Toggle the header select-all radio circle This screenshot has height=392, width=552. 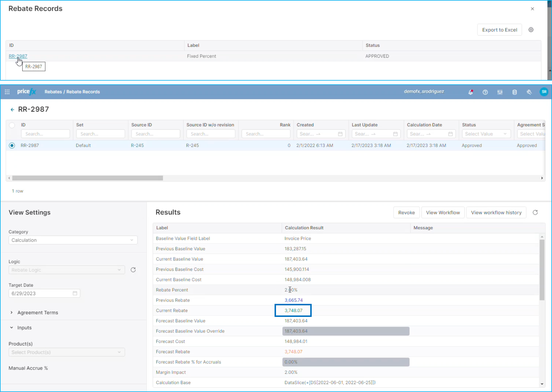pyautogui.click(x=12, y=125)
